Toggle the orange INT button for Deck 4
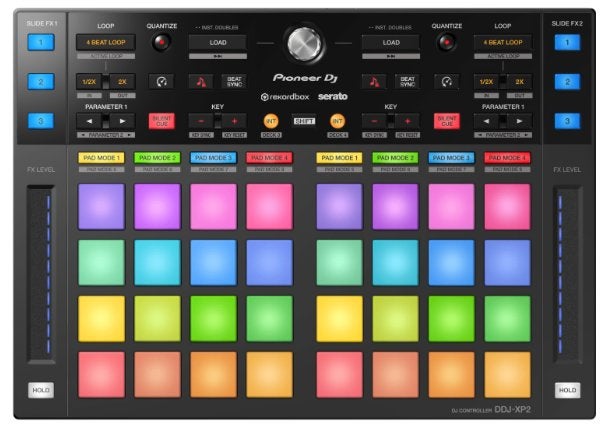The height and width of the screenshot is (434, 608). pos(337,121)
